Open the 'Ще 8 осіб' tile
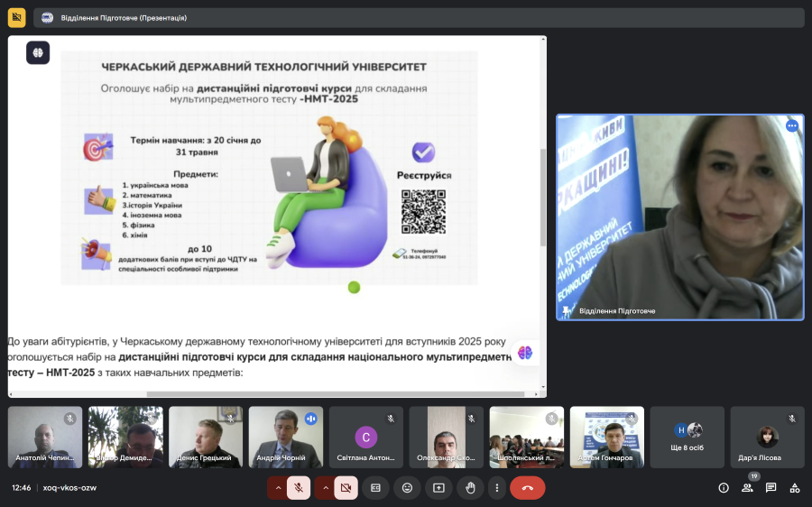Screen dimensions: 812x507 click(687, 438)
